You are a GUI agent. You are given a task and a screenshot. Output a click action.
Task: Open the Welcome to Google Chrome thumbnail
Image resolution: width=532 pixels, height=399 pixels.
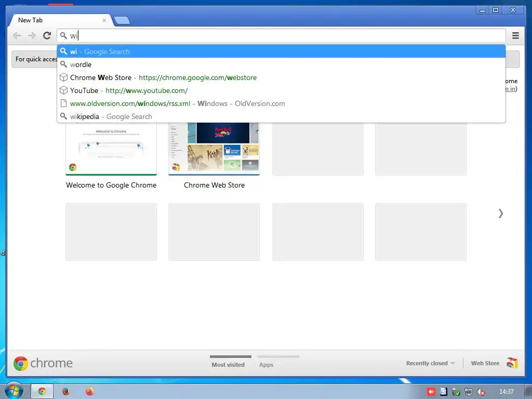111,149
